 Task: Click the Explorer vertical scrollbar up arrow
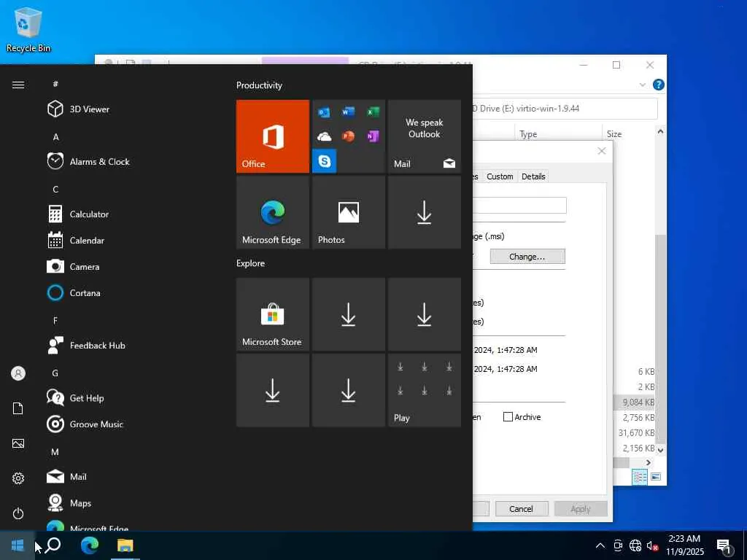pyautogui.click(x=660, y=131)
